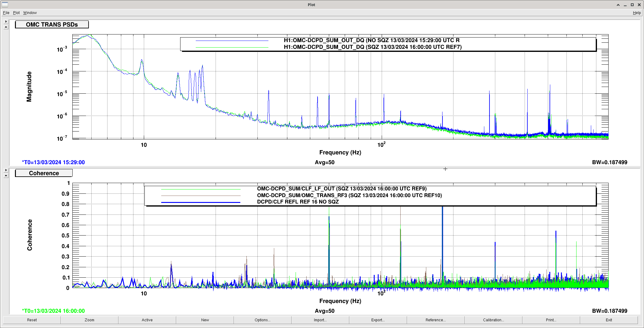Click the keep-above caret icon in the title bar
644x328 pixels.
point(618,5)
